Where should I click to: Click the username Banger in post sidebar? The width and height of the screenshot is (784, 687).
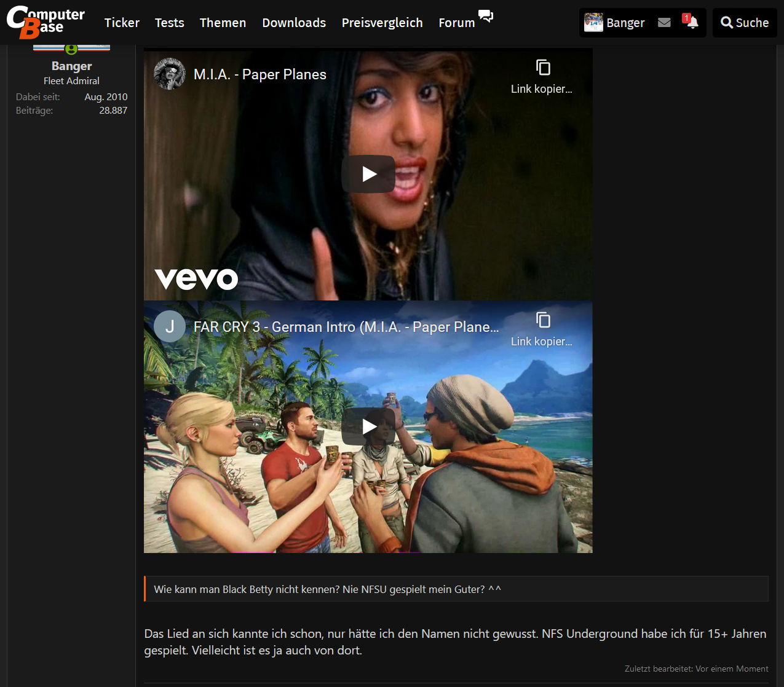click(71, 66)
